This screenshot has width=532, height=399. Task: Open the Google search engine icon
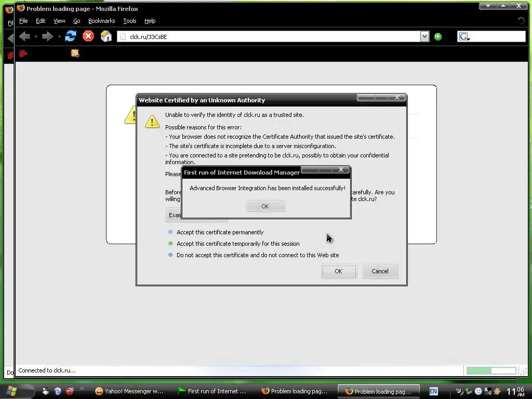(464, 37)
